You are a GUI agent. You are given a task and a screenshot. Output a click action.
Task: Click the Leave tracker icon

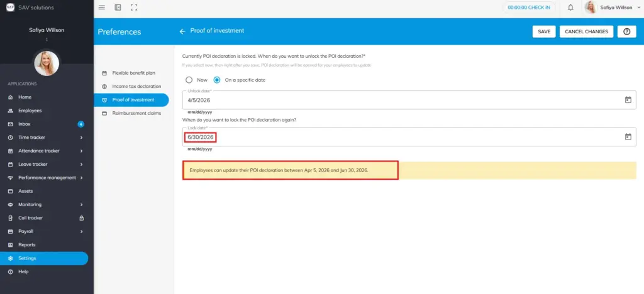point(11,165)
